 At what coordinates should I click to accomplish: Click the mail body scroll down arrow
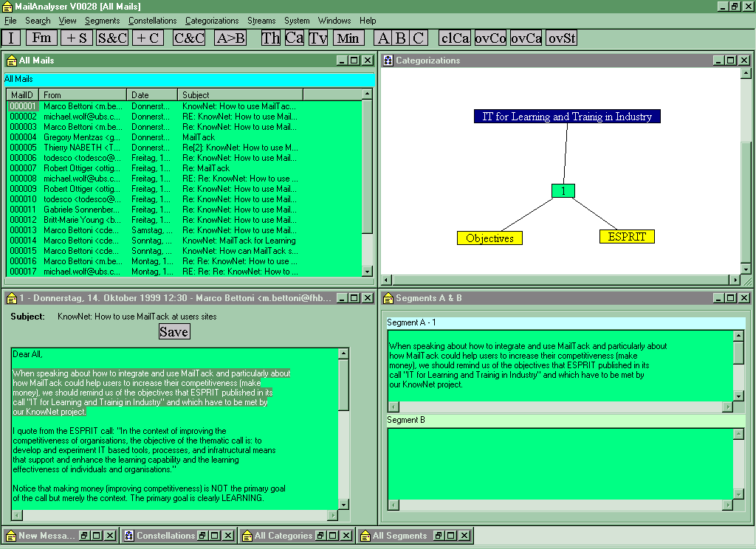click(344, 505)
